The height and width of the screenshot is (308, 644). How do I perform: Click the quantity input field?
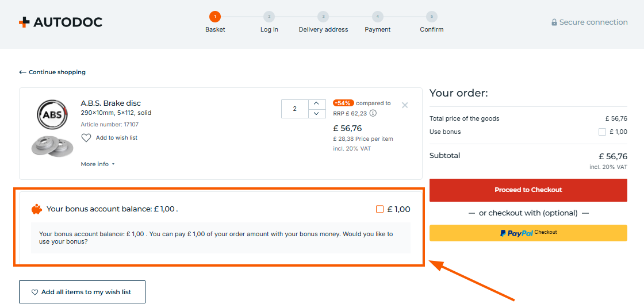click(x=295, y=109)
